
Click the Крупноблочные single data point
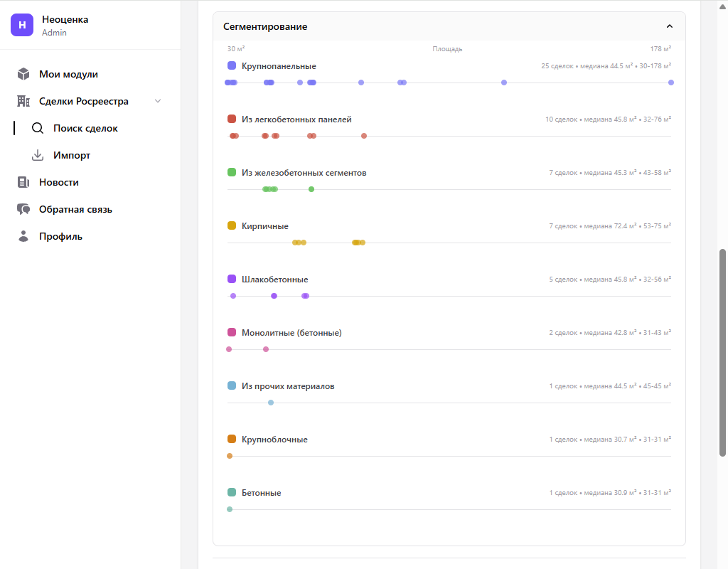tap(230, 456)
